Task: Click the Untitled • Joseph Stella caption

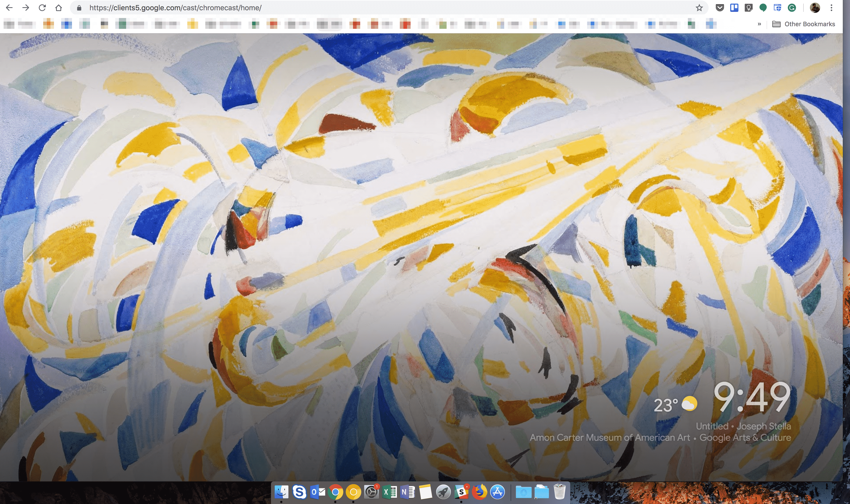Action: [743, 426]
